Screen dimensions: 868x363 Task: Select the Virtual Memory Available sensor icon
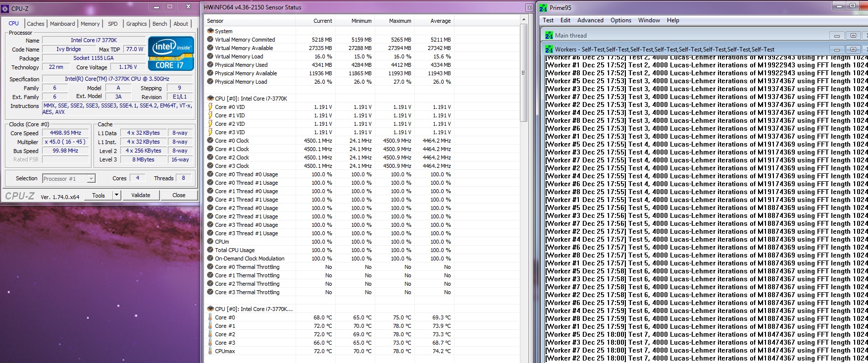pos(210,48)
